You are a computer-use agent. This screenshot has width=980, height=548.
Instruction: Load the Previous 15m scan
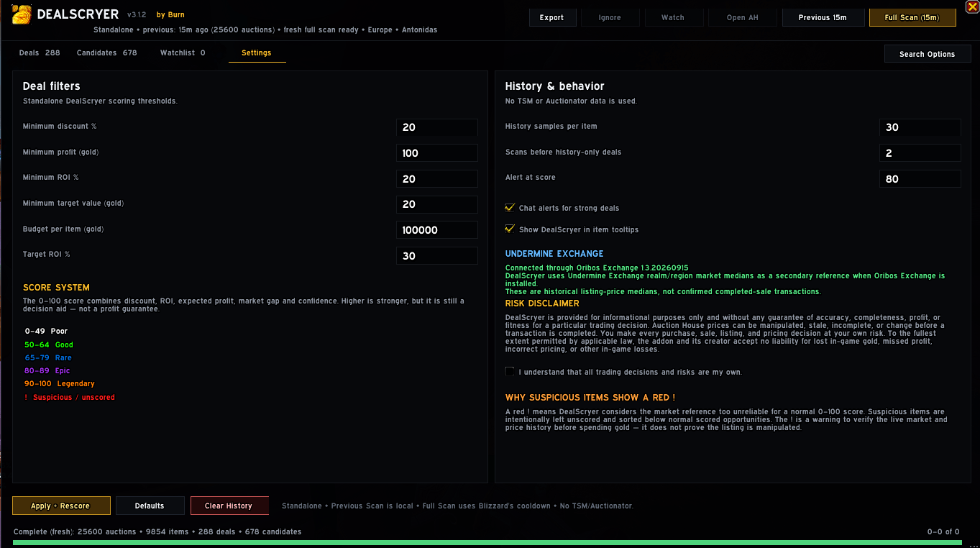point(823,17)
